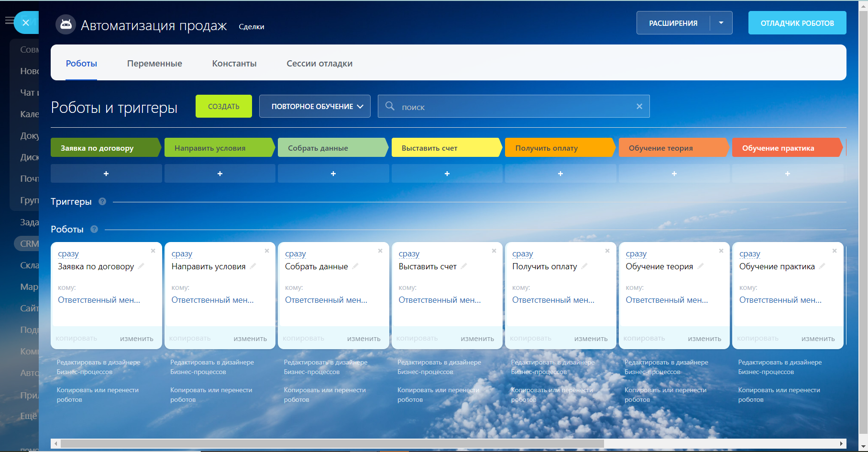This screenshot has height=452, width=868.
Task: Open the сразу timing selector on Собрать данные
Action: (x=295, y=254)
